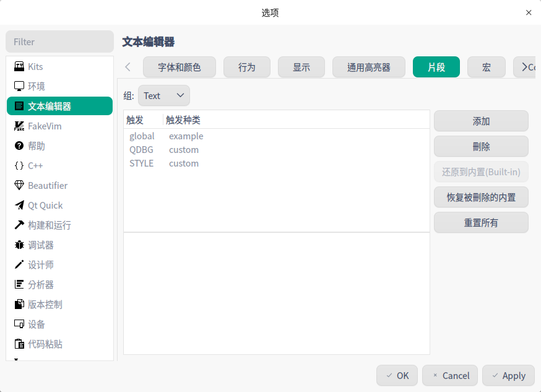Viewport: 541px width, 392px height.
Task: Select 版本控制 in the category list
Action: 45,304
